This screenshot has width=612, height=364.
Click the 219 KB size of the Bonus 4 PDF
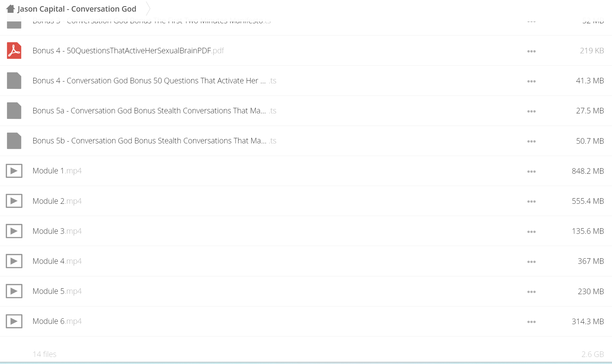pyautogui.click(x=592, y=51)
